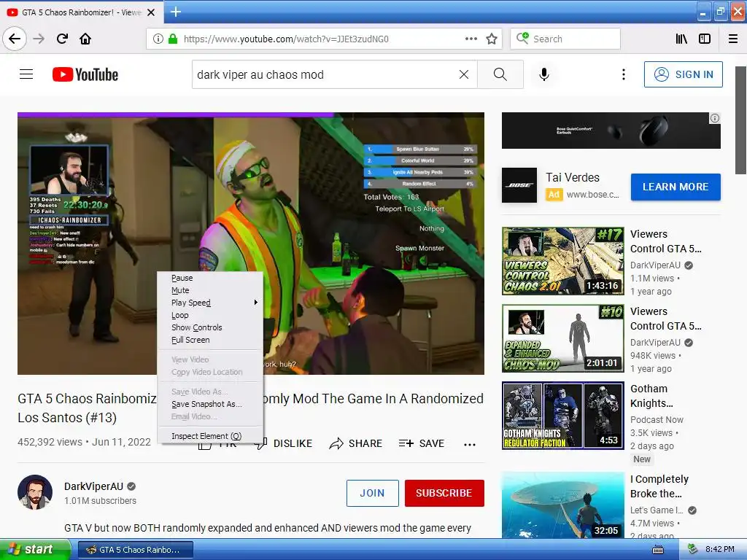
Task: Open YouTube settings three-dot menu
Action: (623, 74)
